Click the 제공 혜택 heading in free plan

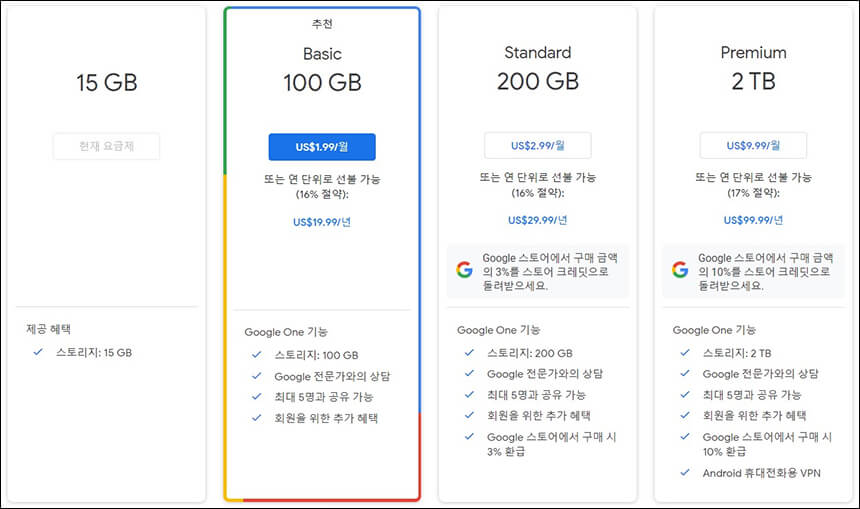point(48,329)
